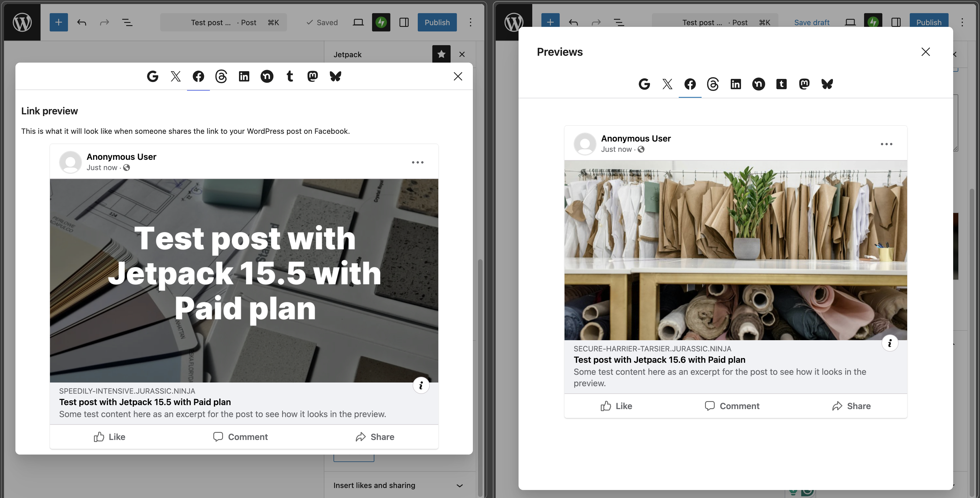The height and width of the screenshot is (498, 980).
Task: Toggle document overview in left editor
Action: 127,23
